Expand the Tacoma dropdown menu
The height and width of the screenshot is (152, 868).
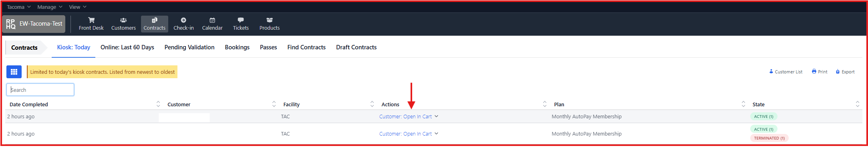19,7
